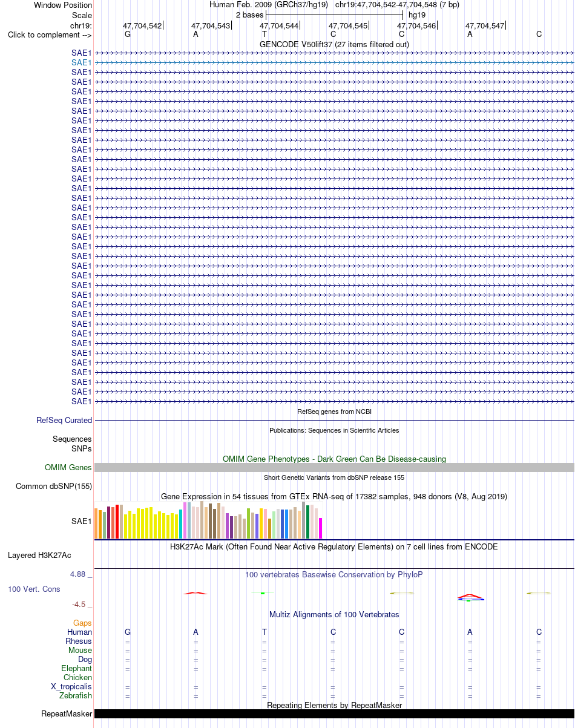Click the light-blue highlighted SAE1 transcript label
Screen dimensions: 575x728
(x=82, y=62)
